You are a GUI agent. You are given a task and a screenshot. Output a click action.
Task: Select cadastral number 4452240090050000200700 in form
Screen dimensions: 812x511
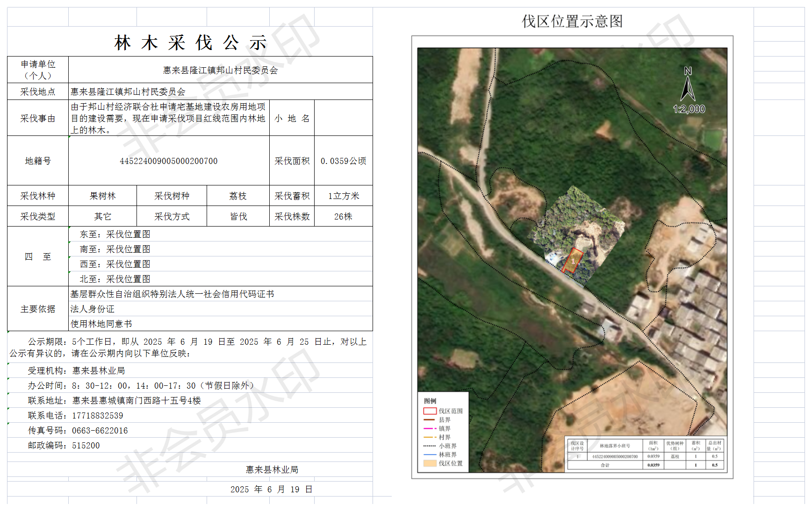tap(169, 161)
